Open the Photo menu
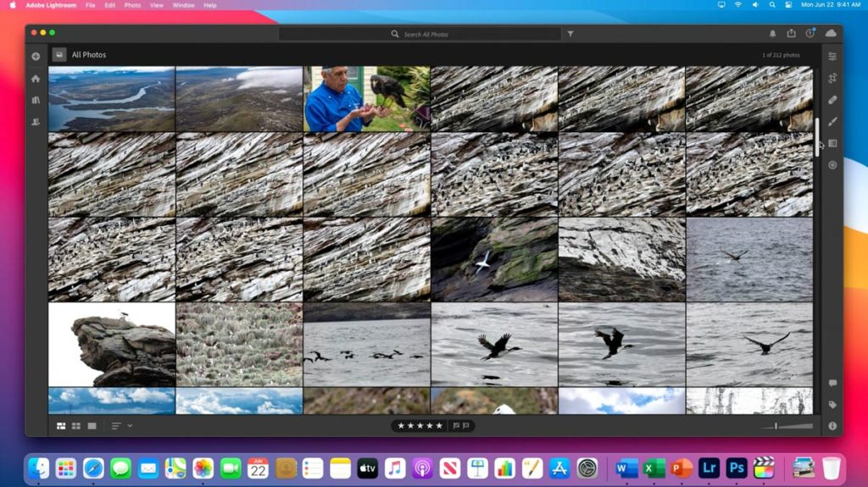Screen dimensions: 868x487 pyautogui.click(x=132, y=5)
